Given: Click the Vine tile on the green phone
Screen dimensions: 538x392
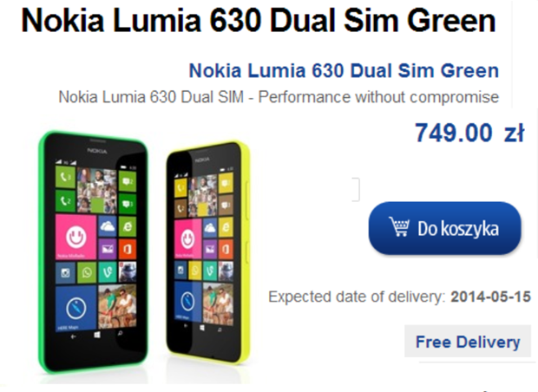Looking at the screenshot, I should click(108, 272).
